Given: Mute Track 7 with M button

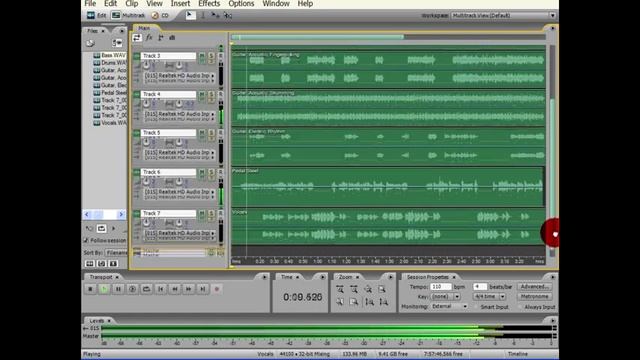Looking at the screenshot, I should click(202, 214).
